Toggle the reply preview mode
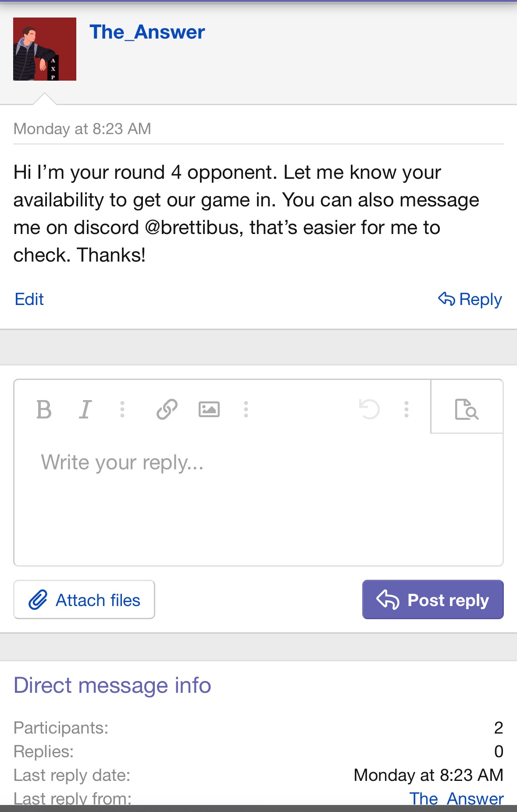Screen dimensions: 517x812 [x=467, y=409]
